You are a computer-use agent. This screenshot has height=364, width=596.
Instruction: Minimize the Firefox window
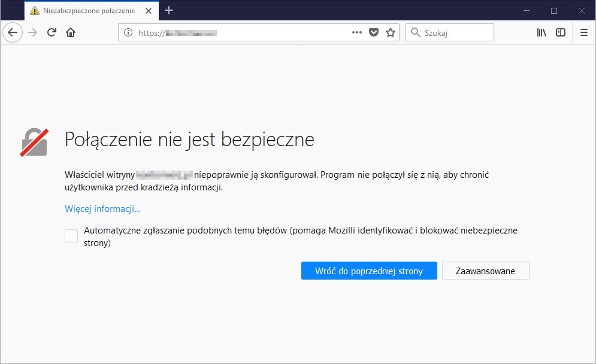(527, 10)
